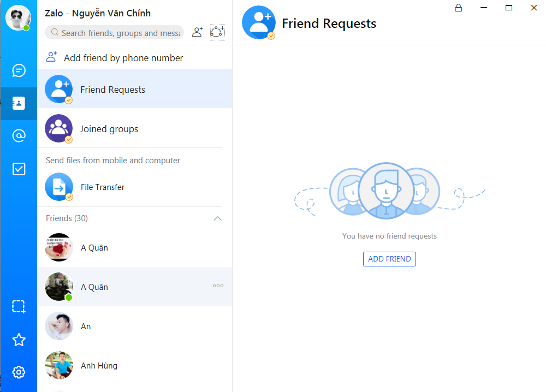Open the To-Do checkmark icon in sidebar
Image resolution: width=546 pixels, height=392 pixels.
(19, 169)
